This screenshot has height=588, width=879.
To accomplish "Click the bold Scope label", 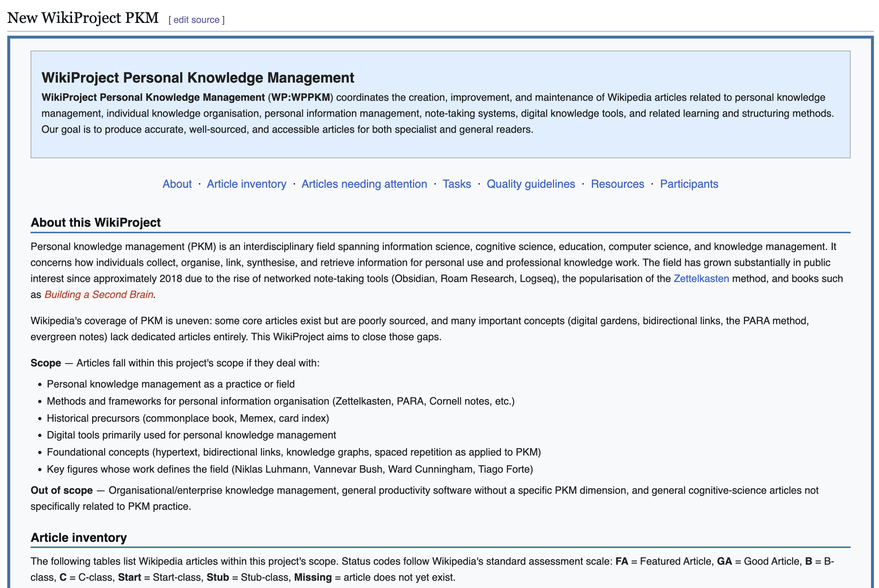I will [x=46, y=363].
